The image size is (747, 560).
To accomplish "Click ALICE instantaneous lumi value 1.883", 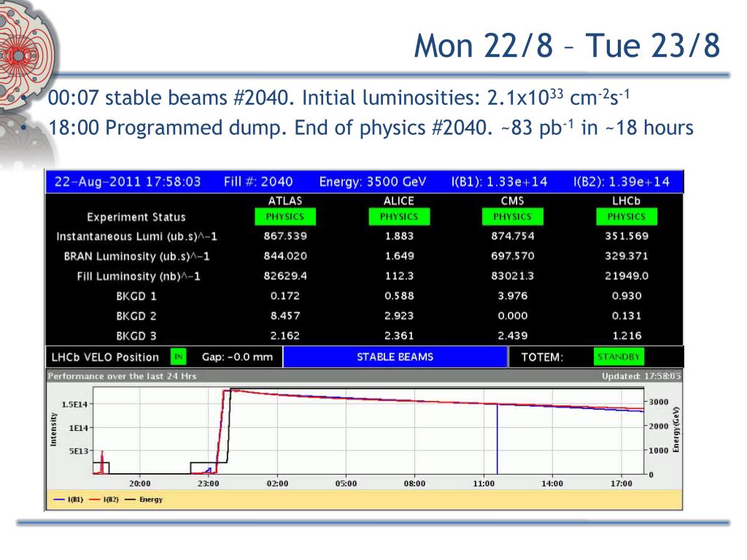I will (399, 236).
